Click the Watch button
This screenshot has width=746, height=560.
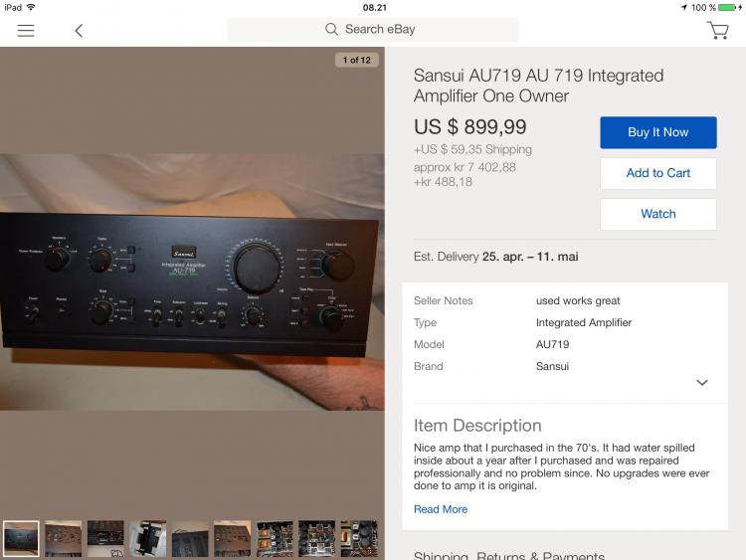point(658,214)
